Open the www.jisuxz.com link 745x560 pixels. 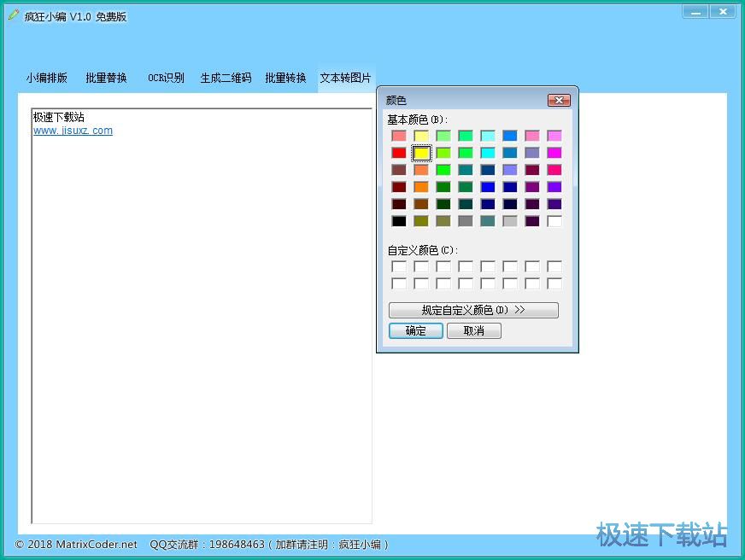(72, 130)
